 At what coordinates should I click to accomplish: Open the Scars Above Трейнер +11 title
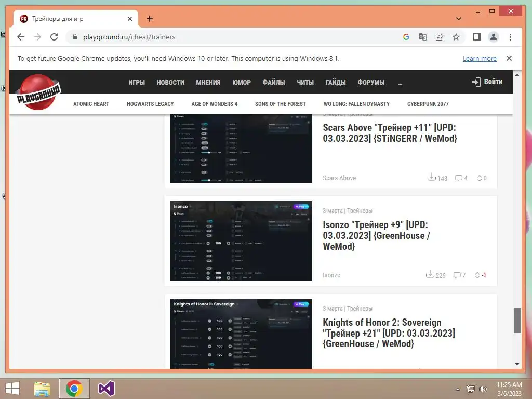point(390,133)
